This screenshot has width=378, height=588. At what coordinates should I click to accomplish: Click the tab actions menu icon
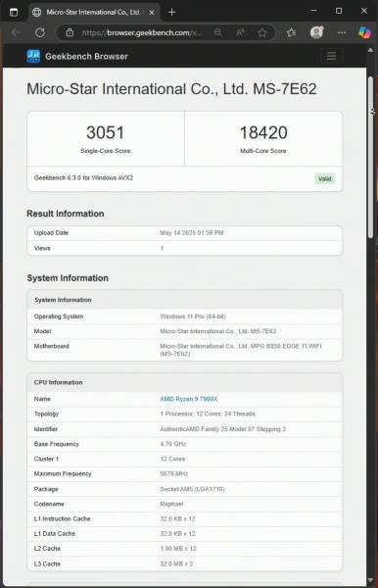point(14,12)
